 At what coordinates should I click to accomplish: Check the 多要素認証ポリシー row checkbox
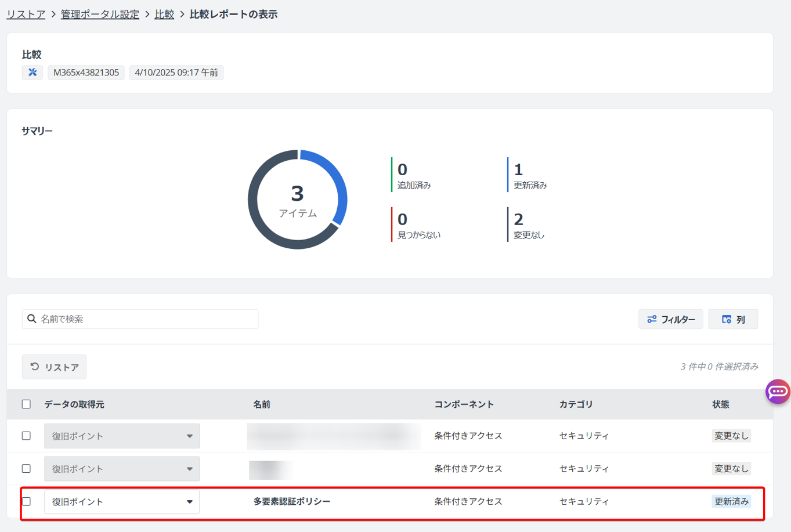click(26, 501)
